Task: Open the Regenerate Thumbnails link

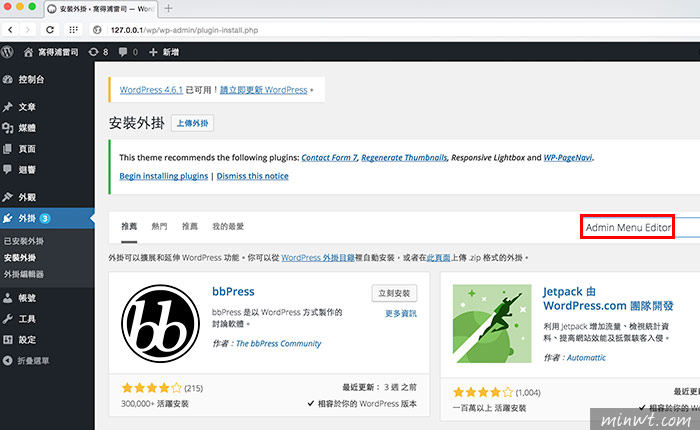Action: click(404, 158)
